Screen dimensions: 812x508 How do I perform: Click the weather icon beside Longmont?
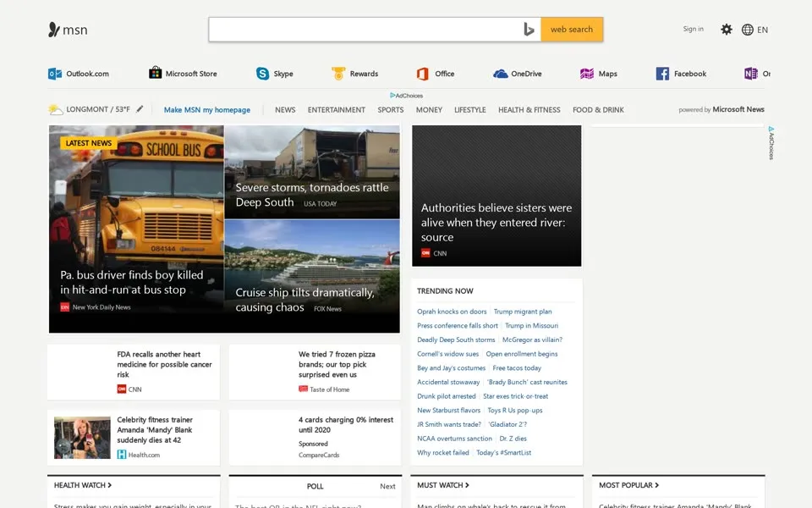click(56, 109)
